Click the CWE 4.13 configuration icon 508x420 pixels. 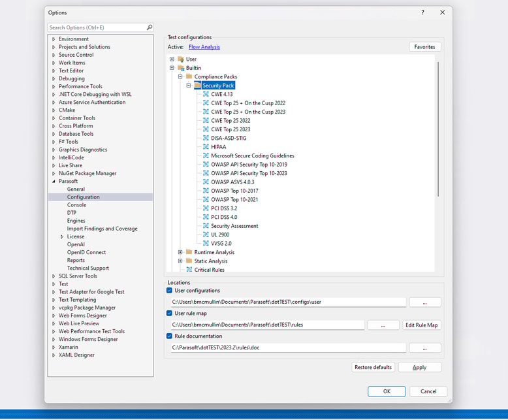point(206,94)
